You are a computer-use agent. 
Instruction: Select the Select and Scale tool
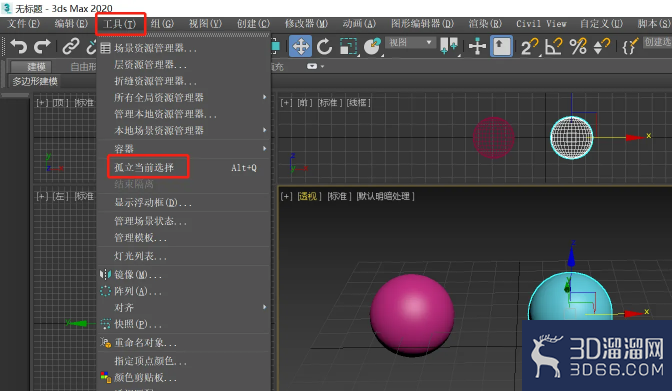(348, 46)
